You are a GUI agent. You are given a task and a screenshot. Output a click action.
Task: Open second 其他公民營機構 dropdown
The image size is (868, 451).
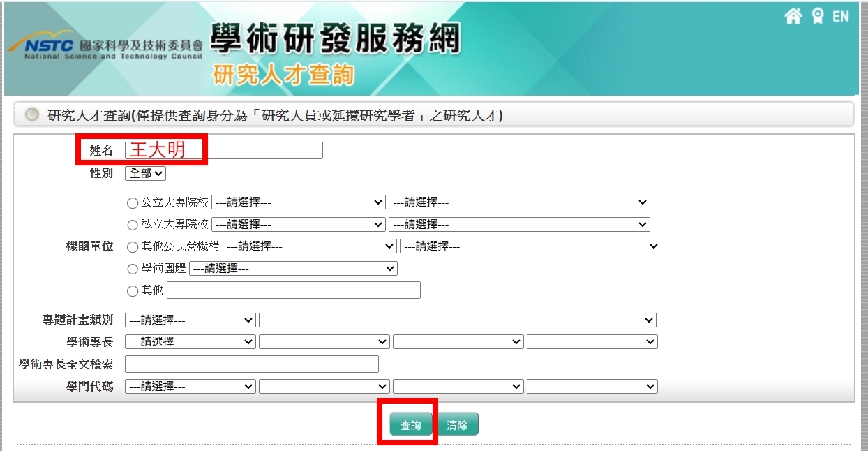530,246
